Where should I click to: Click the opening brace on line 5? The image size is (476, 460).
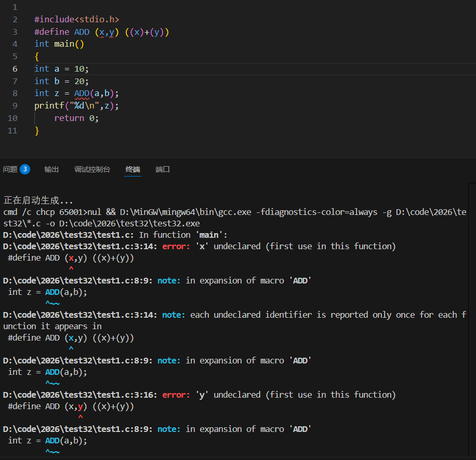(37, 57)
